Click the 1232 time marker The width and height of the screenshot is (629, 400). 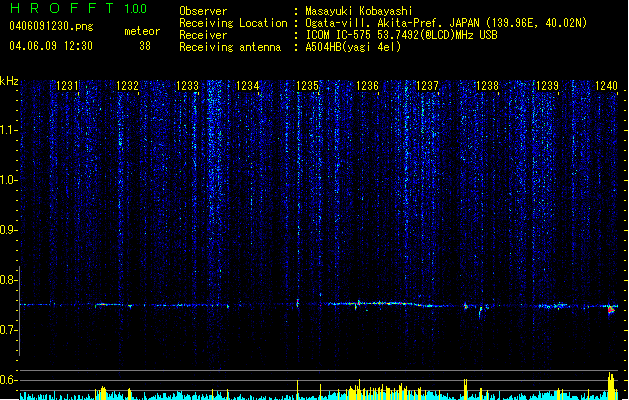[x=127, y=86]
